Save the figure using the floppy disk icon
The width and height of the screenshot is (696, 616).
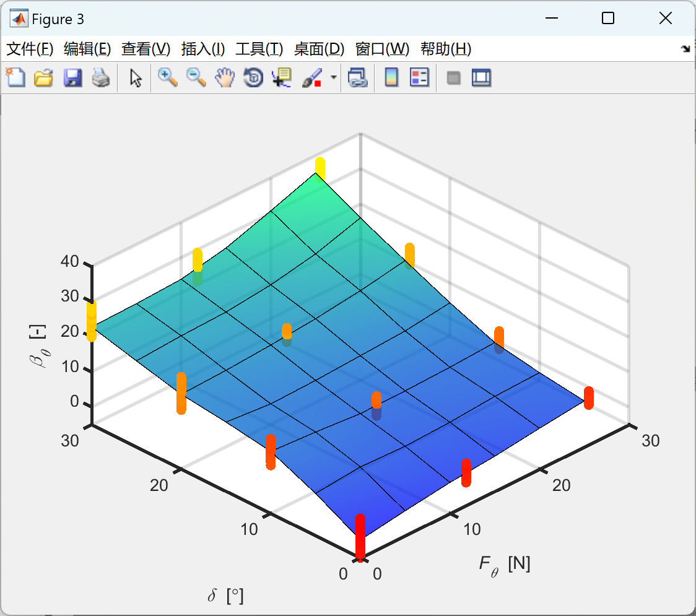click(72, 78)
